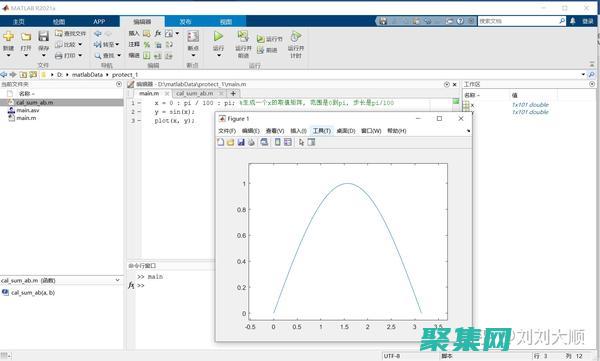Switch to the Publish (发布) ribbon tab
600x361 pixels.
click(x=185, y=22)
